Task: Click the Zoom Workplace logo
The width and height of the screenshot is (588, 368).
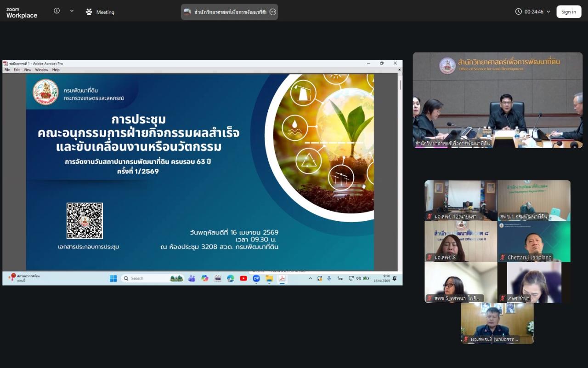Action: (22, 12)
